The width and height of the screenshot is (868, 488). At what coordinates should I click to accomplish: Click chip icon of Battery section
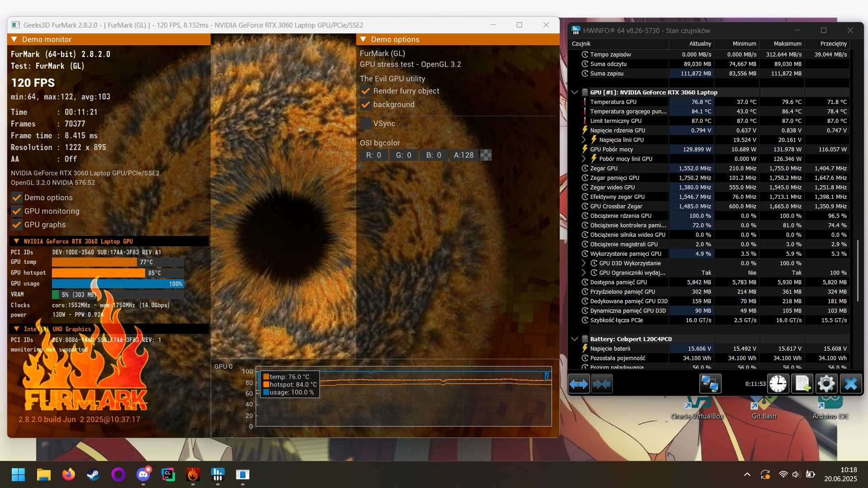click(585, 339)
